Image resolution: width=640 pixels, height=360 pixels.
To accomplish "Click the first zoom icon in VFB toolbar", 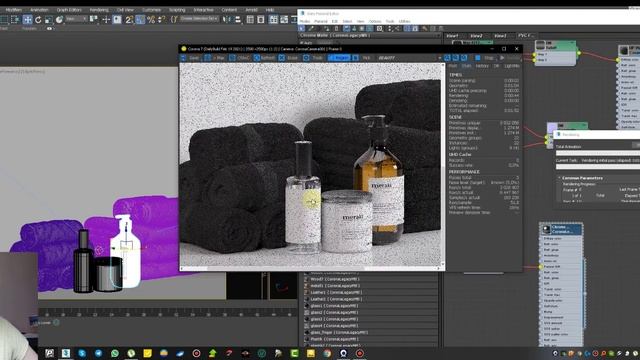I will pos(447,58).
